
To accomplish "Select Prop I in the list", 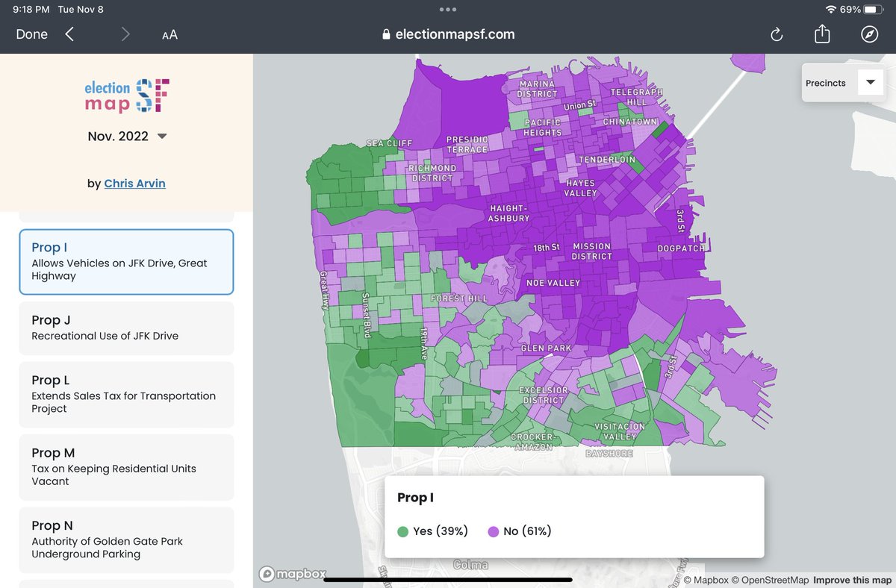I will pos(126,262).
